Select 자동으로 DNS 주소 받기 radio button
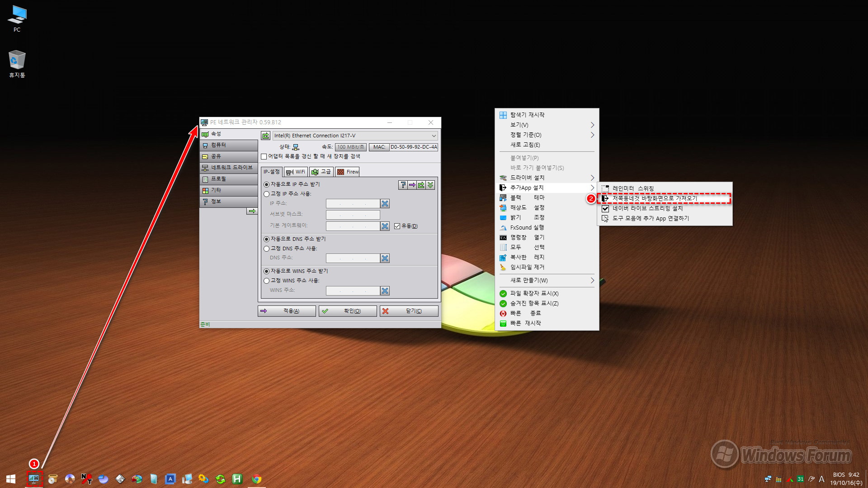The image size is (868, 488). coord(266,239)
